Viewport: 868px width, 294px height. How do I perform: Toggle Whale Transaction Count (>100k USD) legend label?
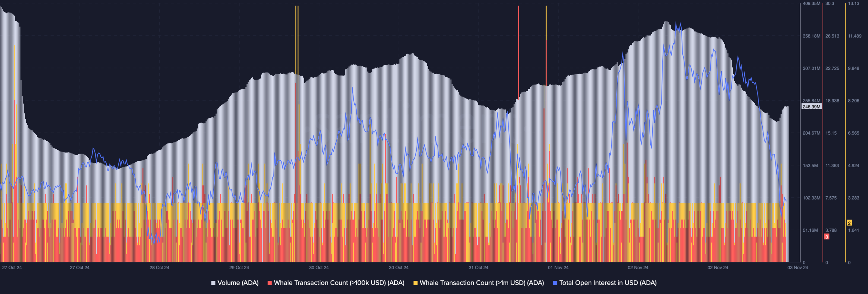339,283
